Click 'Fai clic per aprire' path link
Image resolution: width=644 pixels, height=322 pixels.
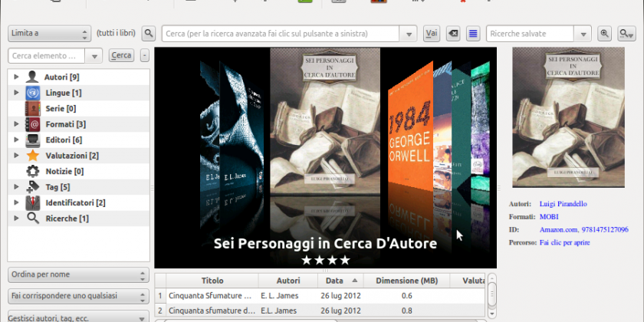point(565,243)
